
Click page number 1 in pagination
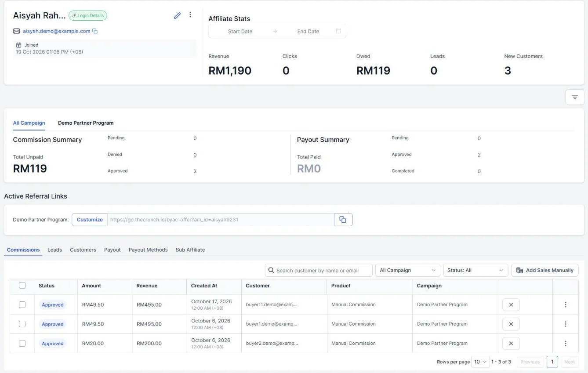pyautogui.click(x=552, y=362)
